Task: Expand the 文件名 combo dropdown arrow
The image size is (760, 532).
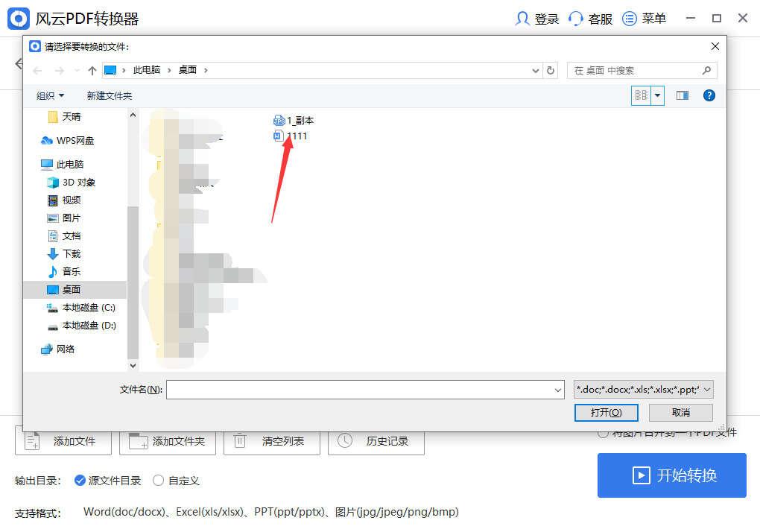Action: tap(558, 390)
